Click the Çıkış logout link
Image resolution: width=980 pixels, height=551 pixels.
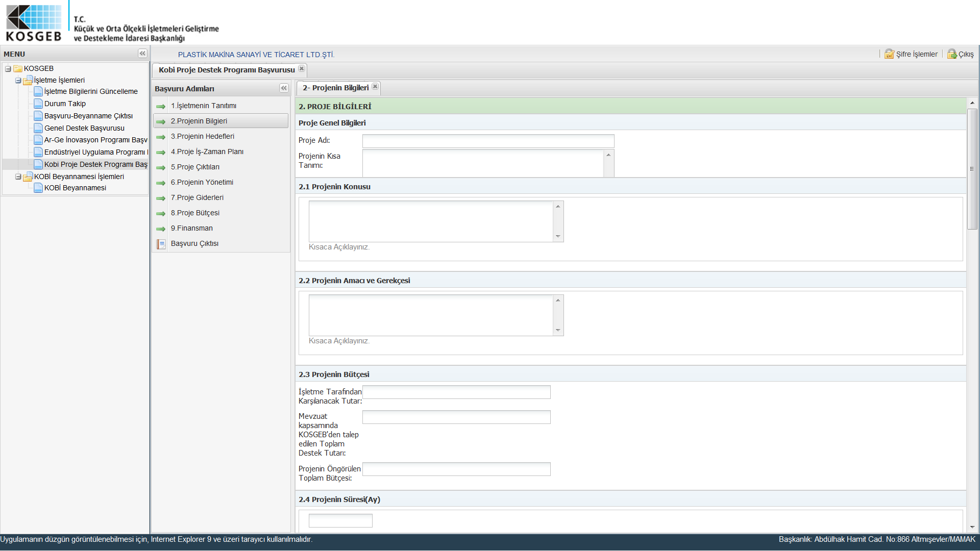click(966, 54)
